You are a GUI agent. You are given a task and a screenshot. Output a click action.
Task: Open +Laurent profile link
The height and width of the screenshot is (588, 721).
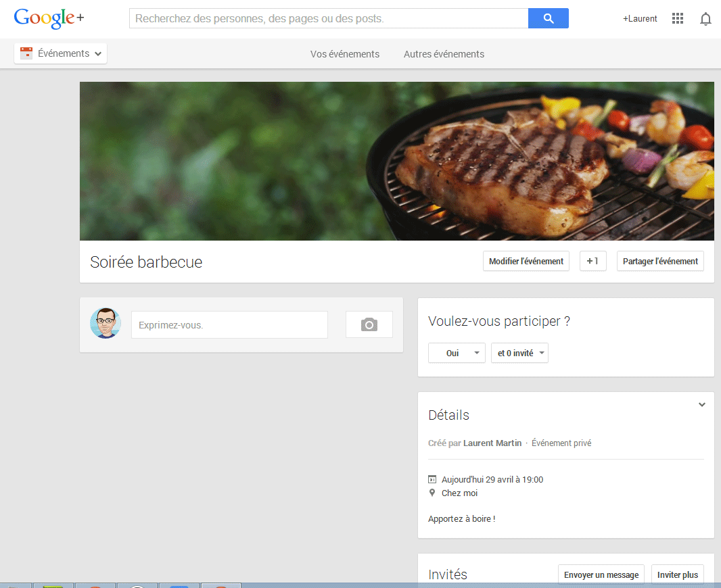click(640, 19)
